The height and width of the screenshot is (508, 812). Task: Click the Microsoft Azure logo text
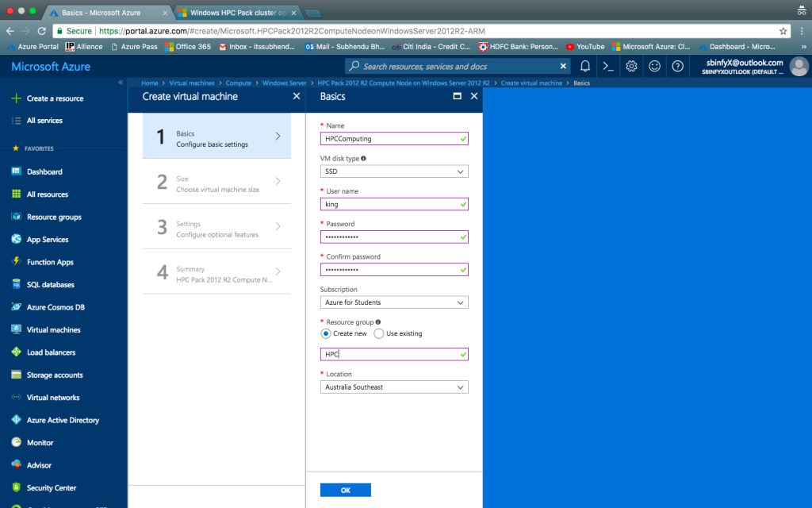[51, 67]
